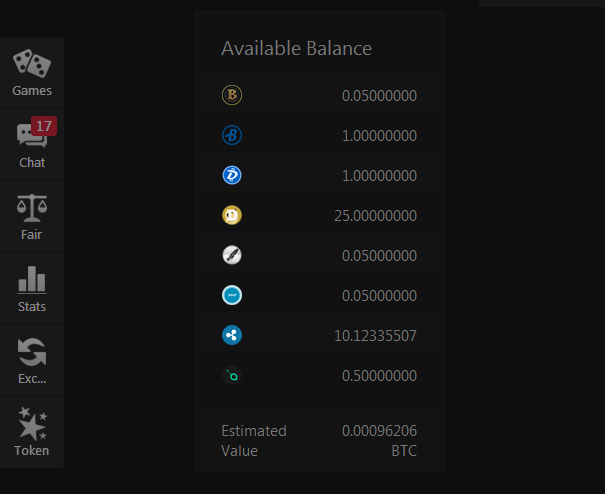Screen dimensions: 605x494
Task: Select the Ripple XRP coin icon
Action: coord(232,335)
